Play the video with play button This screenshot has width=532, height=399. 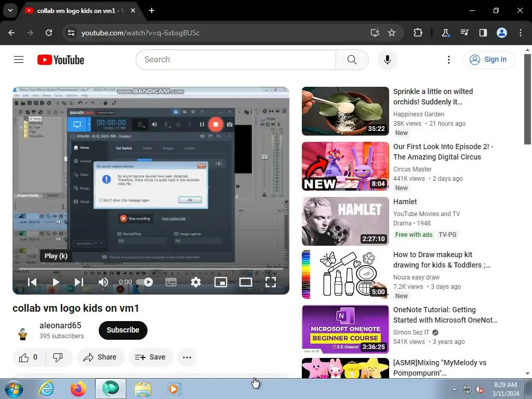point(56,282)
